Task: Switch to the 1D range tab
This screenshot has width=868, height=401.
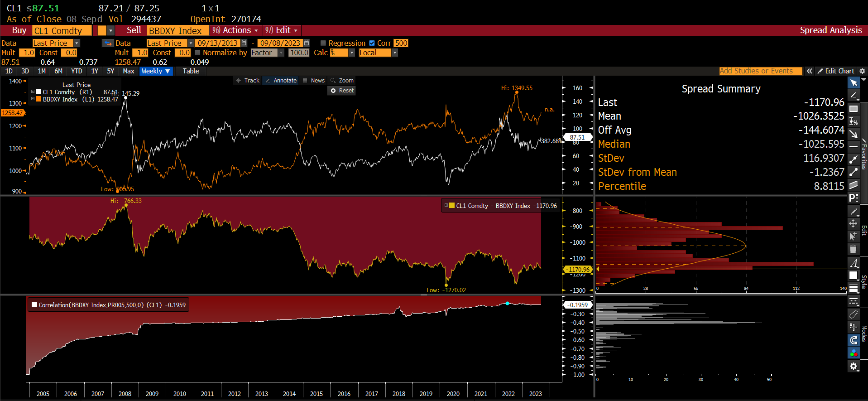Action: 9,71
